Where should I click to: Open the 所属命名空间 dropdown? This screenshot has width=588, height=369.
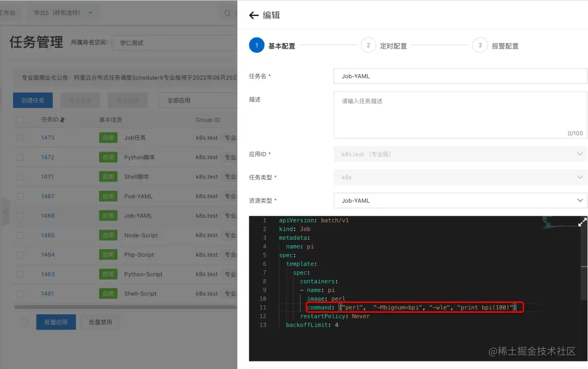[174, 43]
